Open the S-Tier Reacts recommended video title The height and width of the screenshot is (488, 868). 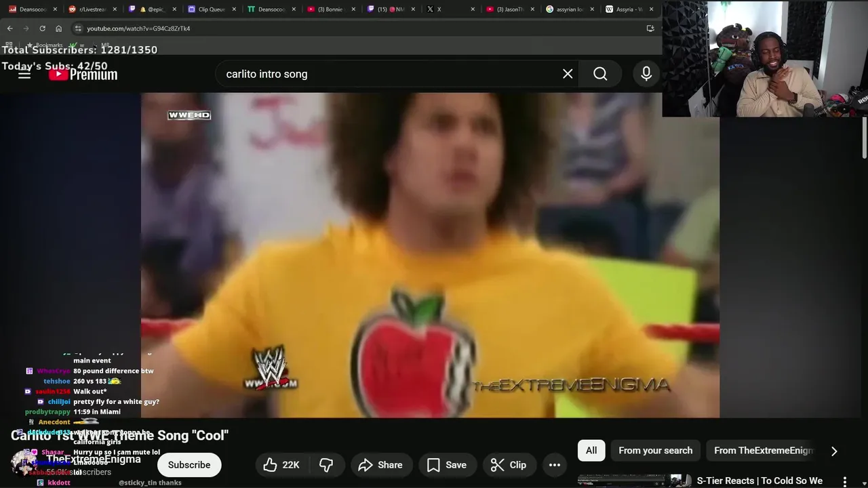[759, 481]
